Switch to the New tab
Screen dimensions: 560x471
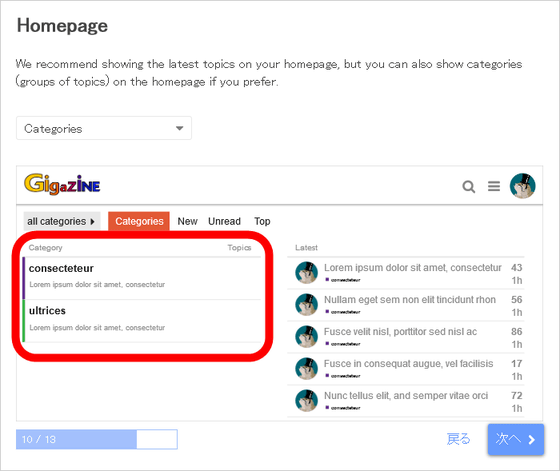point(187,221)
